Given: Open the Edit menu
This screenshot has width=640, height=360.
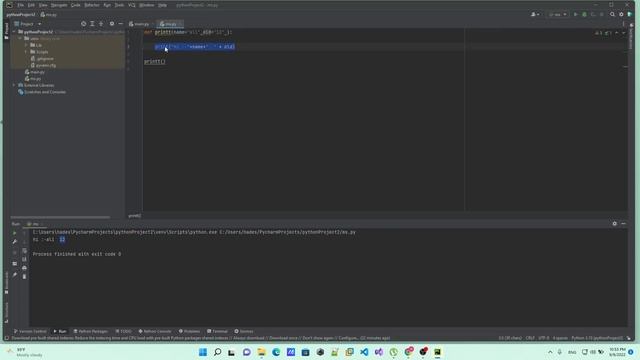Looking at the screenshot, I should coord(31,5).
